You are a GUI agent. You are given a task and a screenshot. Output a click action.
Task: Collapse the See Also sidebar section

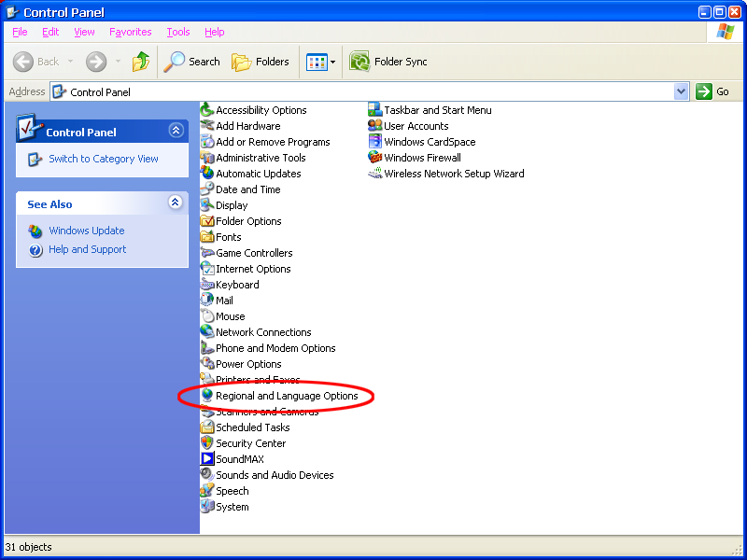pos(176,203)
